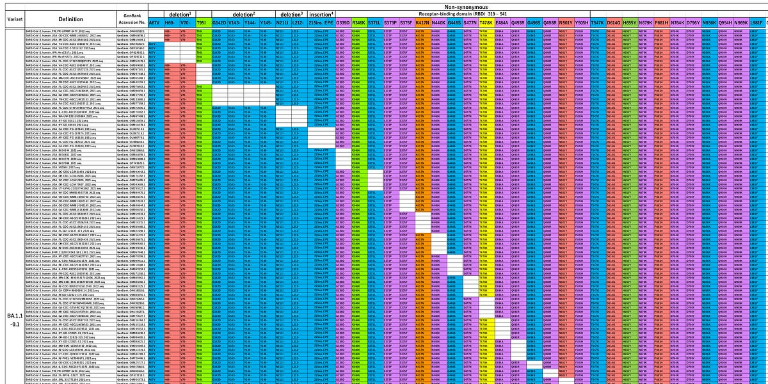This screenshot has width=768, height=384.
Task: Select the N856K blue header cell
Action: tap(709, 23)
